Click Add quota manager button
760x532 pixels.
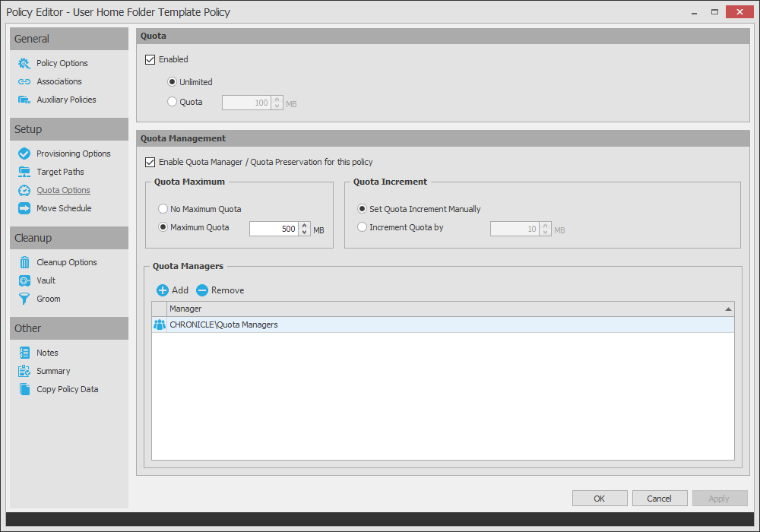click(173, 290)
